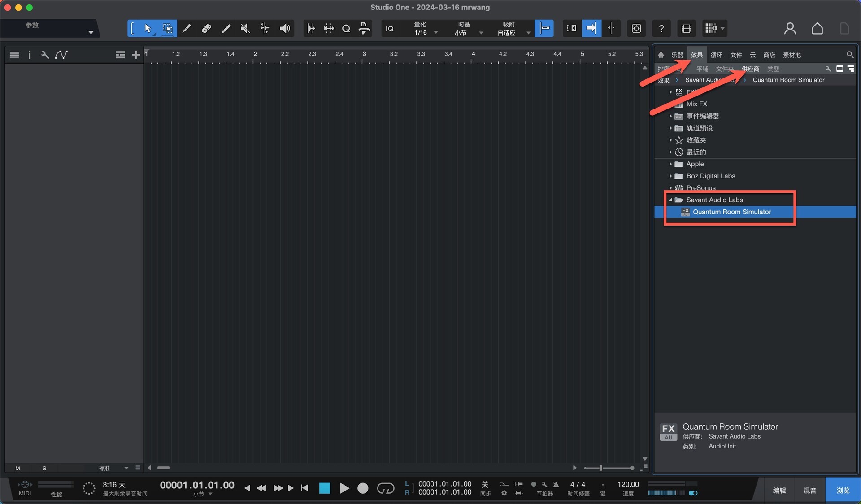The image size is (861, 504).
Task: Sort effects as 平铺 flat list
Action: point(702,69)
